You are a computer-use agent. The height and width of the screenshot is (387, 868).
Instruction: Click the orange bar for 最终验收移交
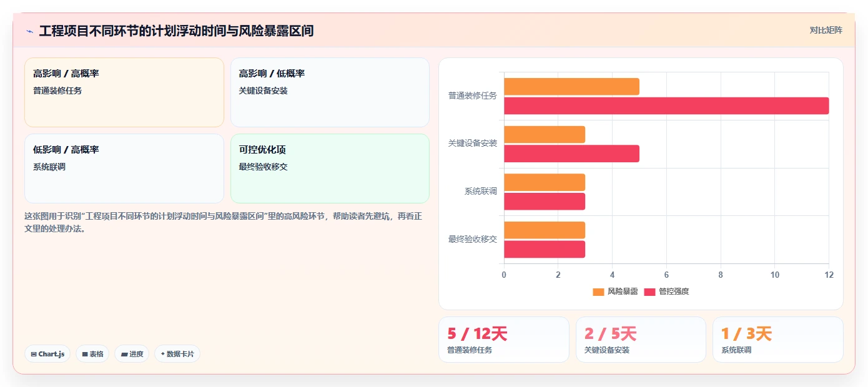[545, 230]
